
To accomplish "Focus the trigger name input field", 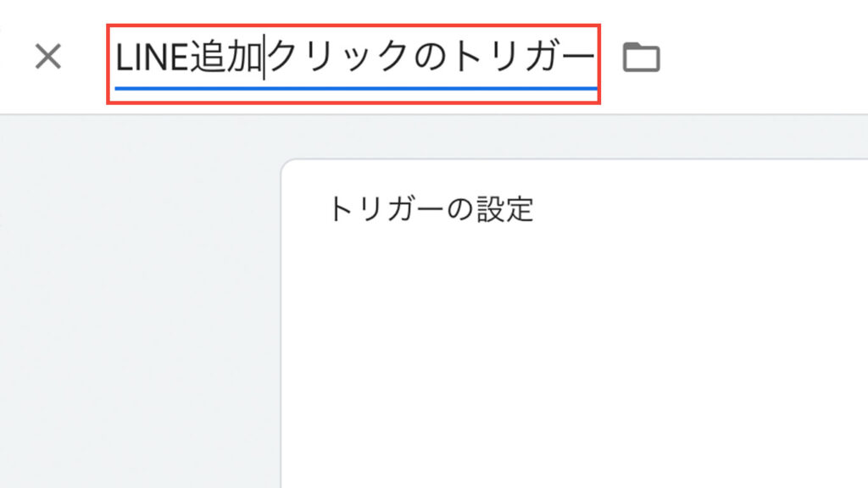I will point(355,63).
